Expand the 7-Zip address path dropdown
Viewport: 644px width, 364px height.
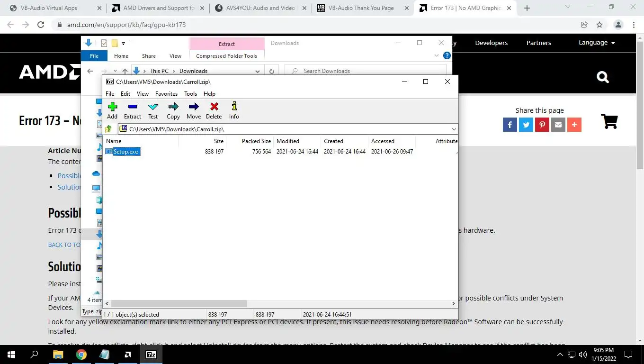point(454,129)
